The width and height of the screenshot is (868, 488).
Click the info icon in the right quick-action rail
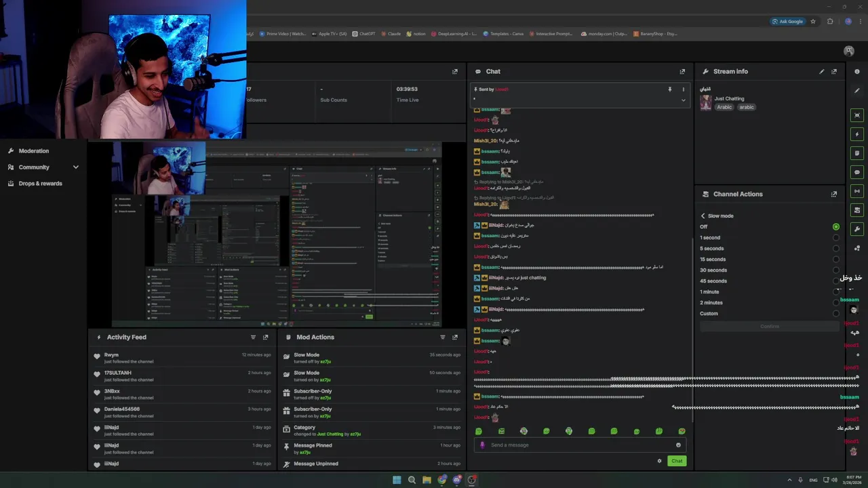[857, 71]
